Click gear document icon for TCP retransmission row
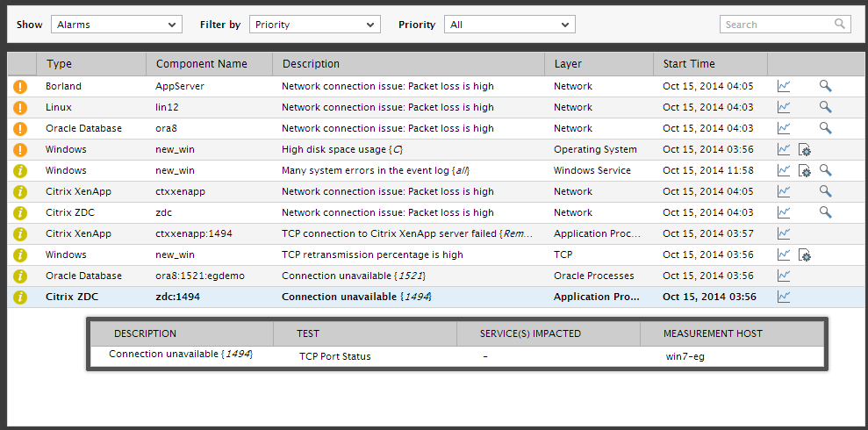This screenshot has width=868, height=430. [804, 255]
